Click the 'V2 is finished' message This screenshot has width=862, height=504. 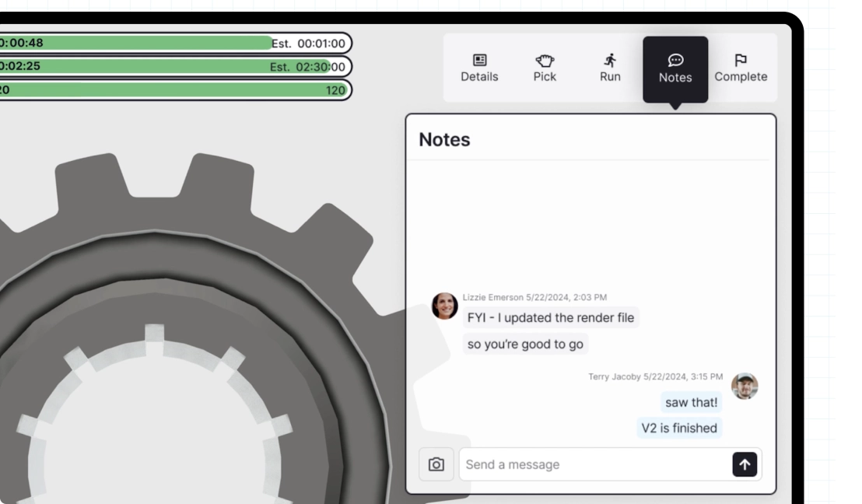(679, 428)
